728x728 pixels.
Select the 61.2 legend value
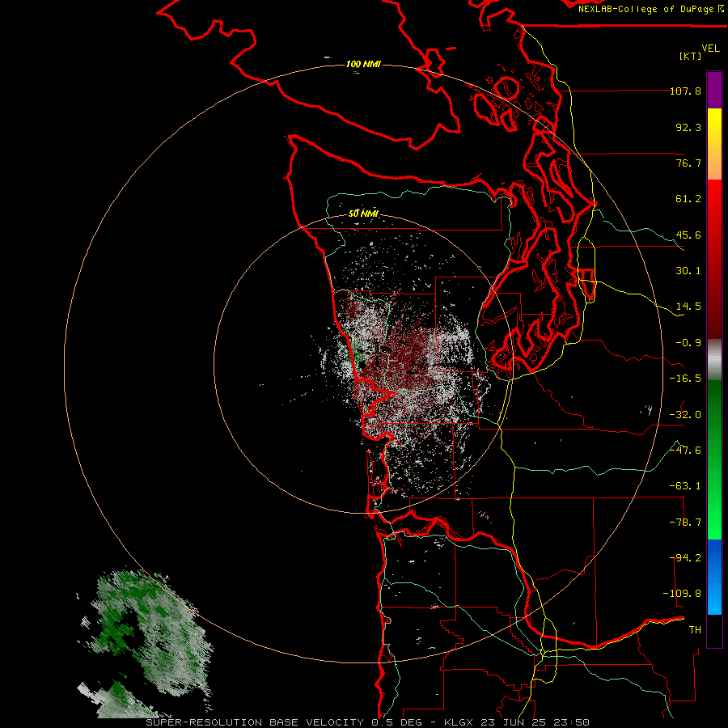coord(688,199)
